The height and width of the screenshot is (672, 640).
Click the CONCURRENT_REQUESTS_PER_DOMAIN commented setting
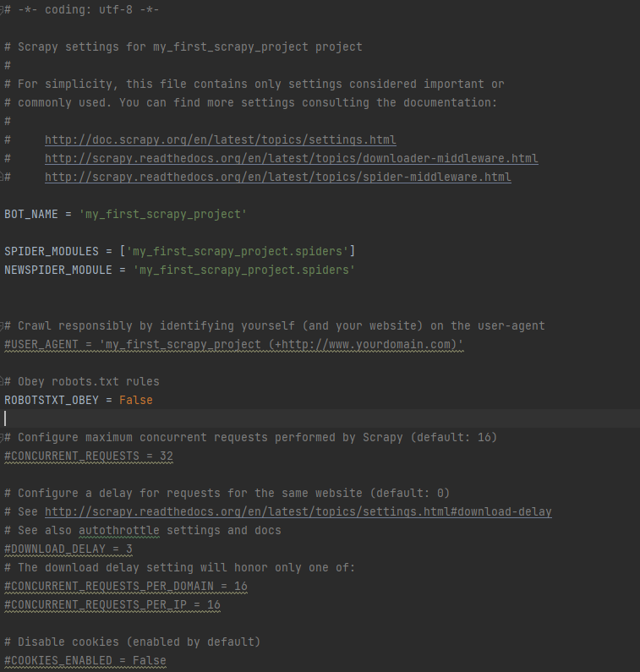pos(126,586)
